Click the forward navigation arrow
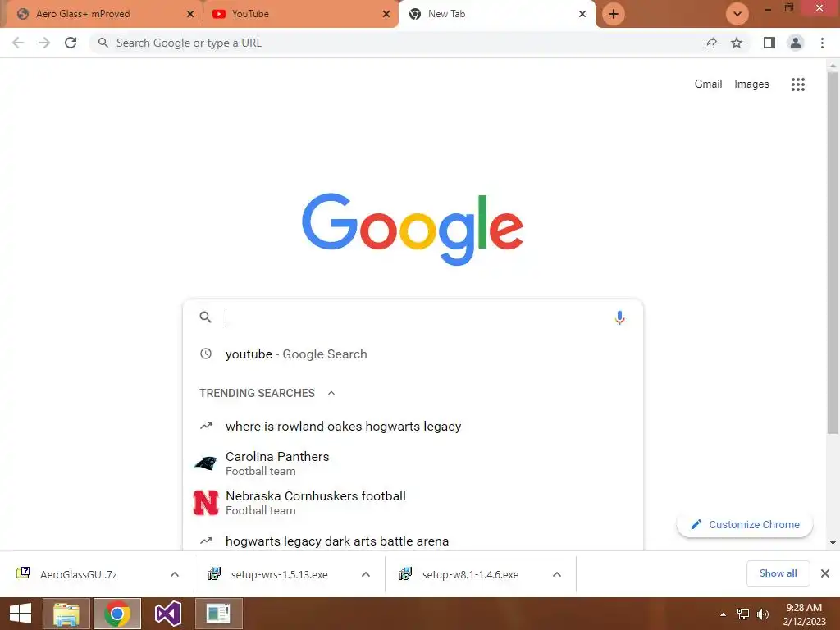Image resolution: width=840 pixels, height=630 pixels. 44,43
